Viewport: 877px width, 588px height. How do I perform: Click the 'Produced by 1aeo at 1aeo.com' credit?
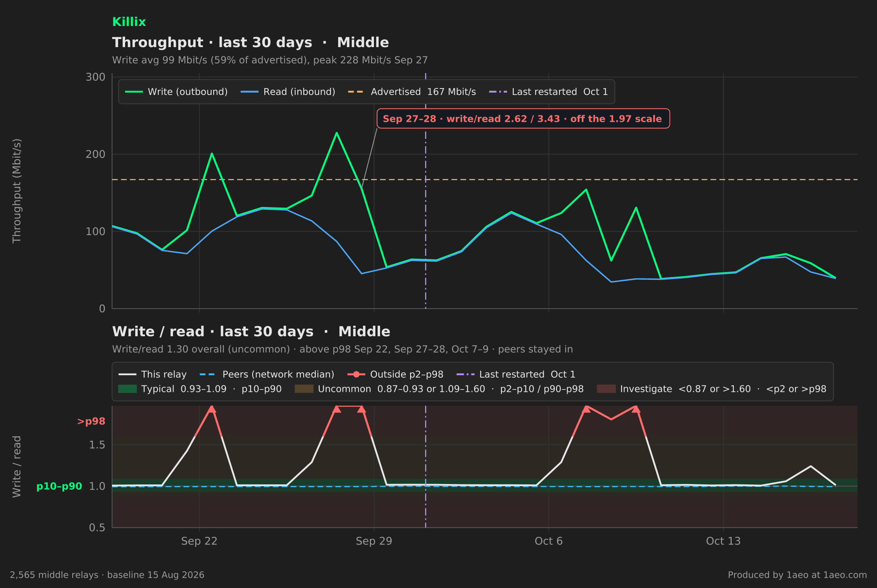tap(797, 575)
